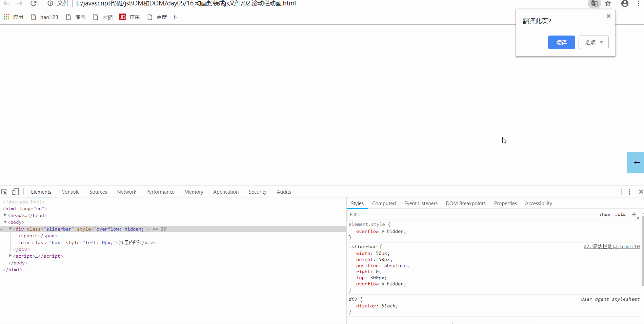Click the blue slider bar arrow on page
The width and height of the screenshot is (644, 324).
pyautogui.click(x=635, y=163)
